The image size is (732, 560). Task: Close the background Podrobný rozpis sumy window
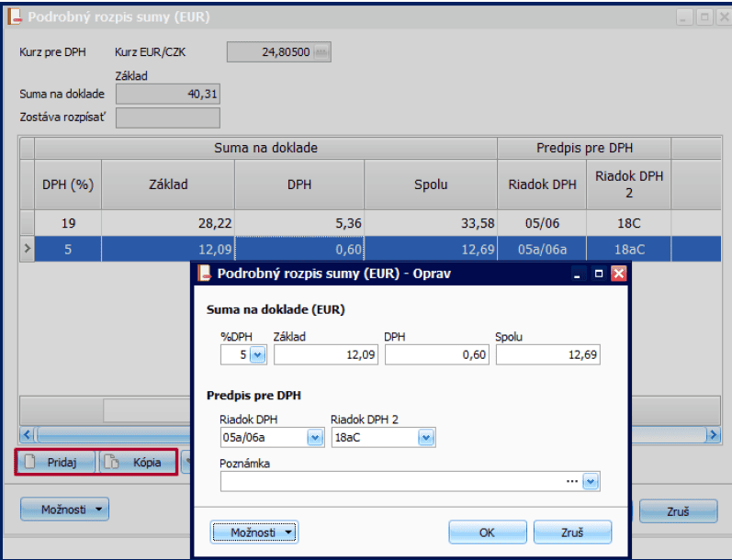(724, 17)
